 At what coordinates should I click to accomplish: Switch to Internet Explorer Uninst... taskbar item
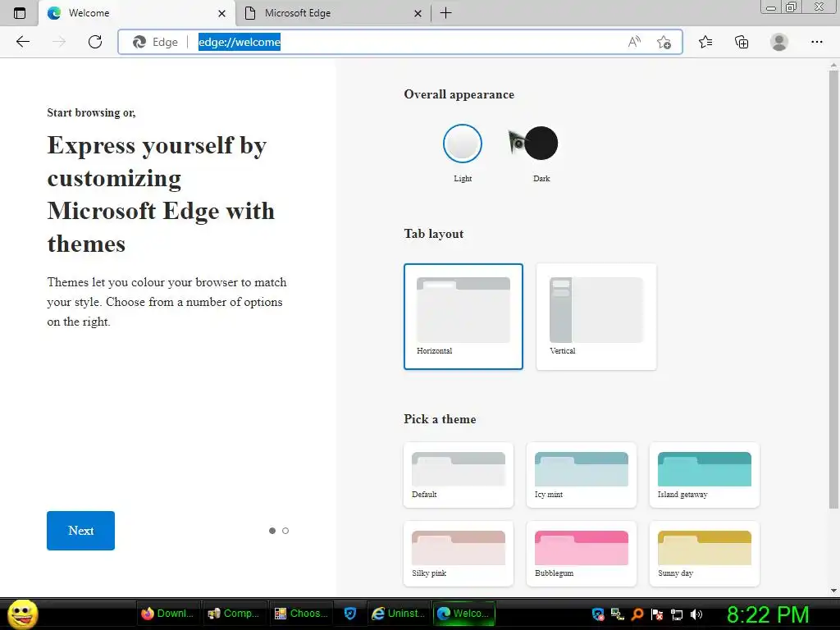[399, 614]
